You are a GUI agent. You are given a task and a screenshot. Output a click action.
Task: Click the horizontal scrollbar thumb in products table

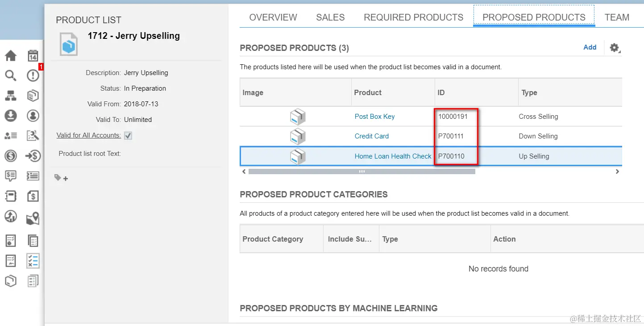pos(361,171)
